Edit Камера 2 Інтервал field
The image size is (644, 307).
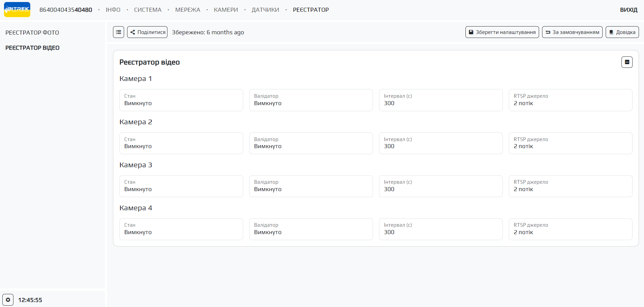[441, 143]
